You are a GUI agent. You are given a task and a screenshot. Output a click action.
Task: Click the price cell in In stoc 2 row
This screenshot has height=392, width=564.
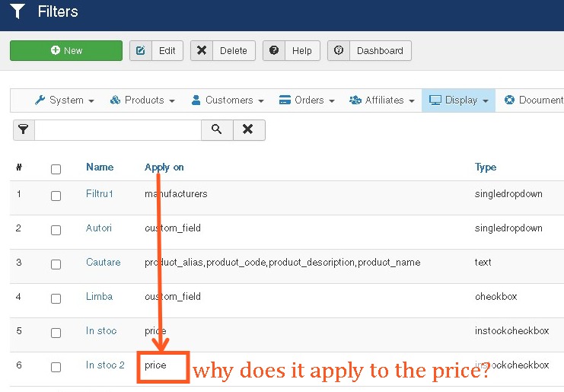[x=155, y=366]
